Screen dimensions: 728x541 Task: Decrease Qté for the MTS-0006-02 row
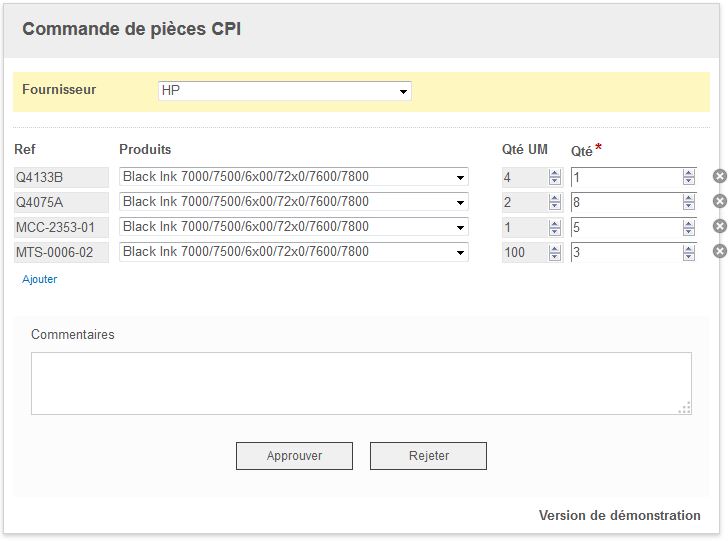[689, 257]
